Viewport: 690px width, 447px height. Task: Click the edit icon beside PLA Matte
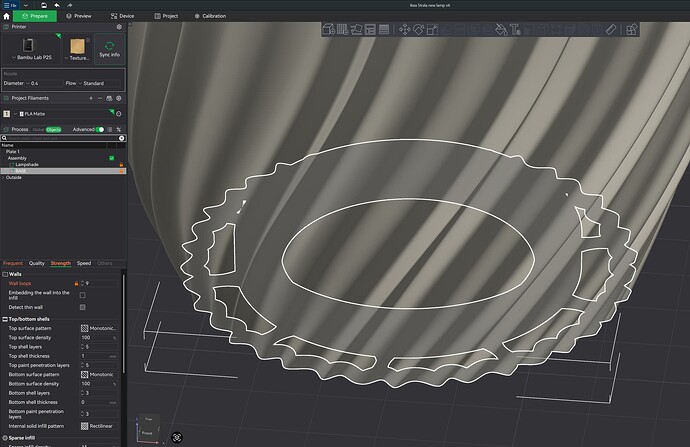coord(118,114)
